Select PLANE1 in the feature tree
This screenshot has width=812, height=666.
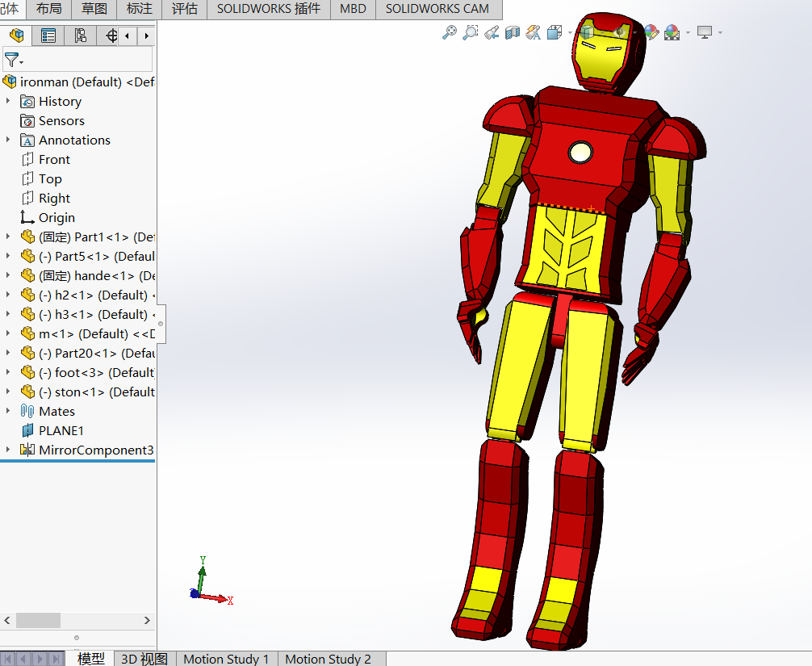[61, 430]
